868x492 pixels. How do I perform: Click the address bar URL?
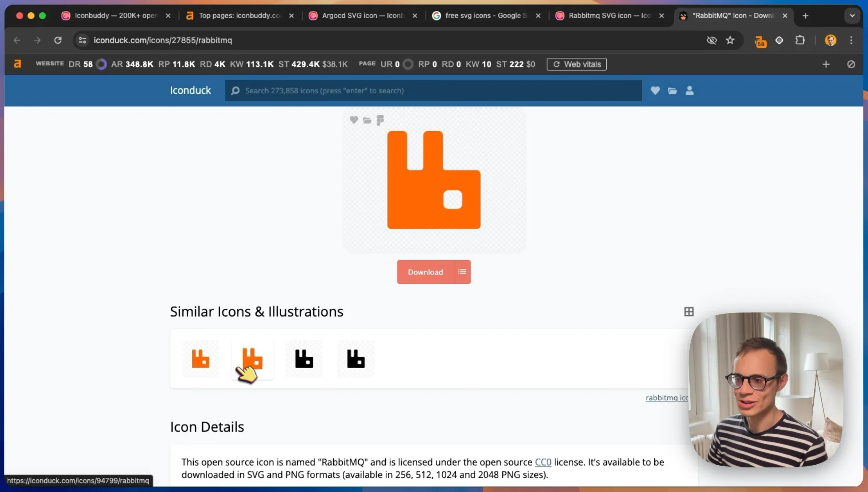click(x=163, y=40)
